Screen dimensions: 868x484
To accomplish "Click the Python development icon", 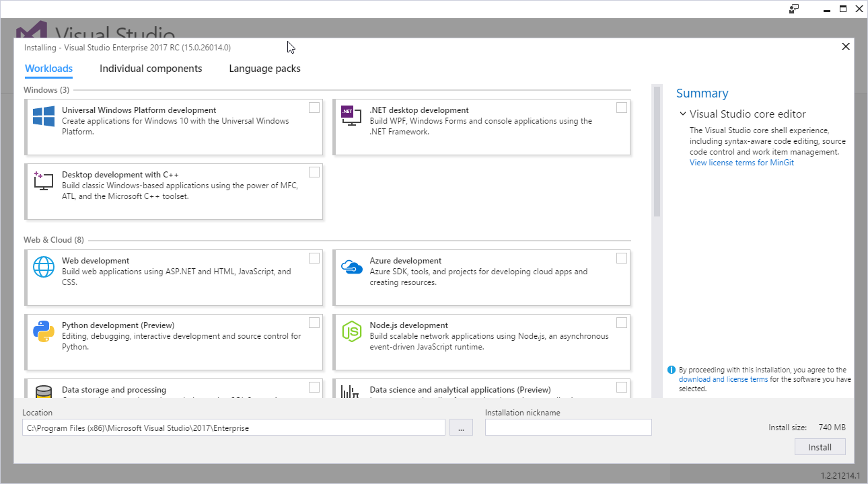I will [43, 331].
